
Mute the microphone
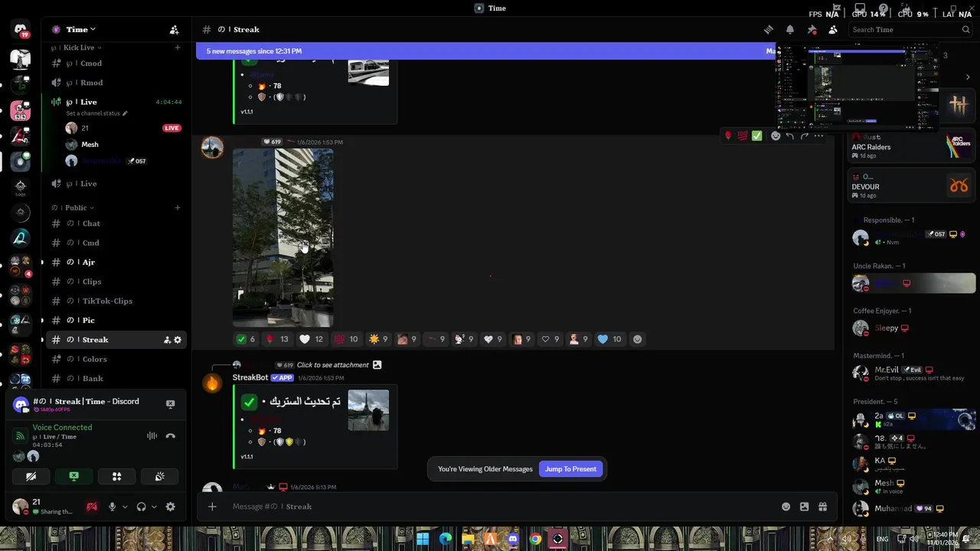pos(112,507)
